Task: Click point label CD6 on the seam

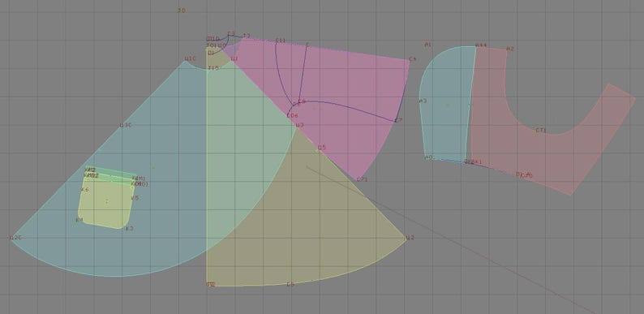Action: (x=293, y=115)
